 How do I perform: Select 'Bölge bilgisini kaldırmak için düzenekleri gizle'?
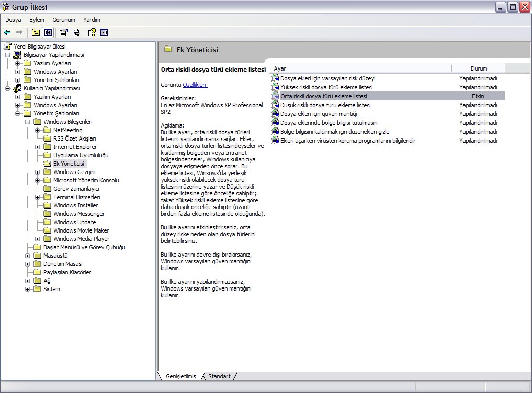(335, 132)
